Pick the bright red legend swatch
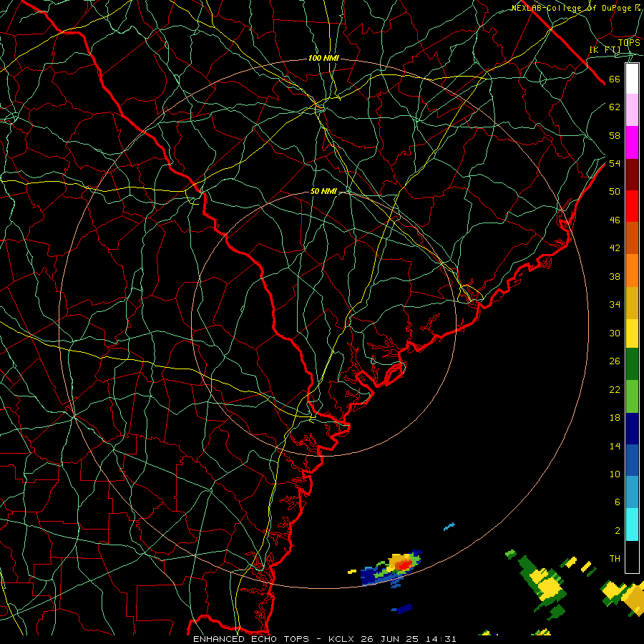The height and width of the screenshot is (644, 644). pos(632,207)
